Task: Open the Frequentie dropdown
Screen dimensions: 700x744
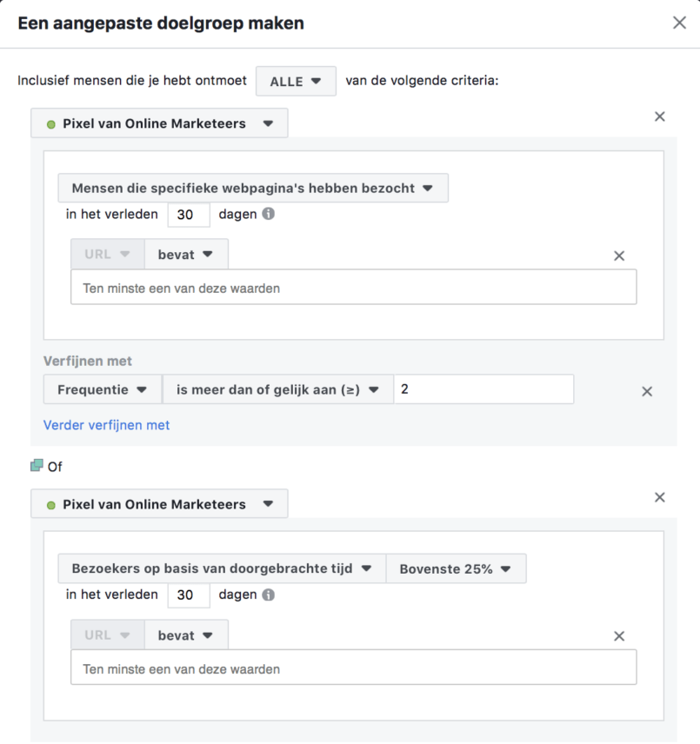Action: pos(102,390)
